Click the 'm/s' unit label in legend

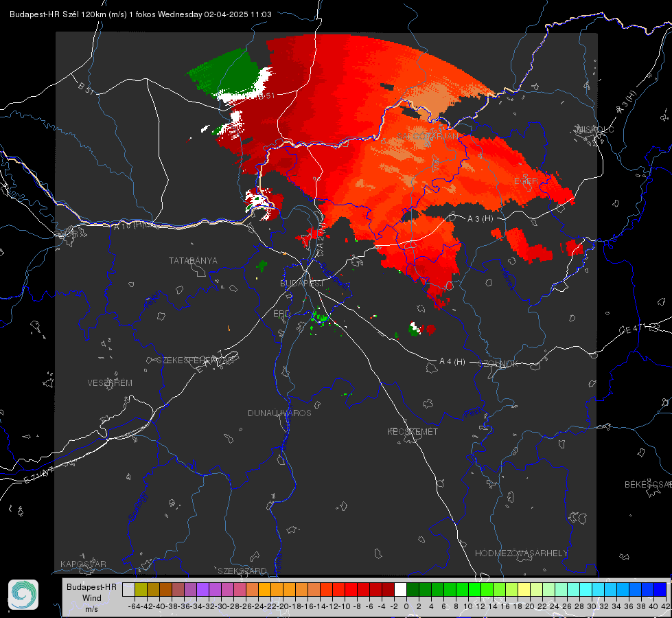coord(92,609)
